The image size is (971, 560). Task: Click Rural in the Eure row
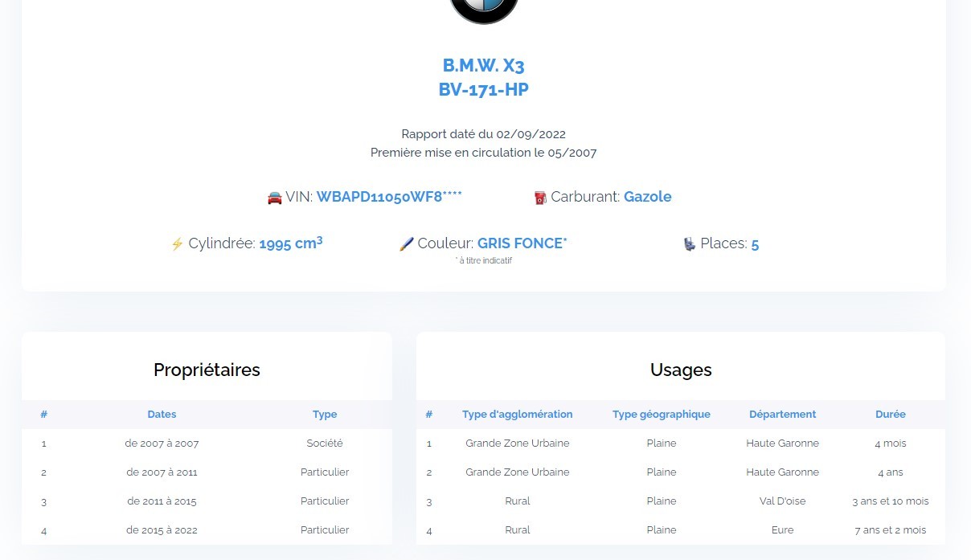point(518,530)
